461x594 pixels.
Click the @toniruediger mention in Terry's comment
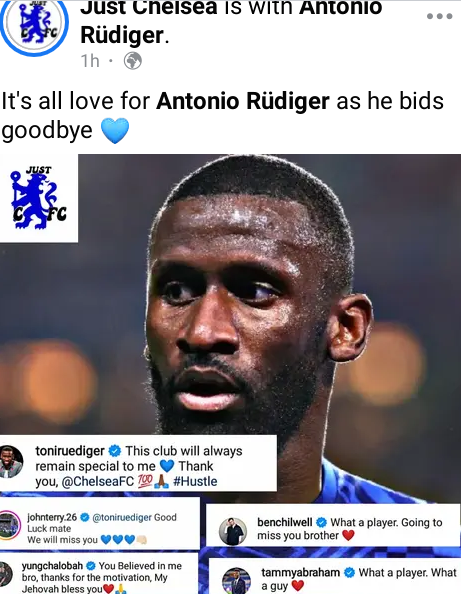122,517
